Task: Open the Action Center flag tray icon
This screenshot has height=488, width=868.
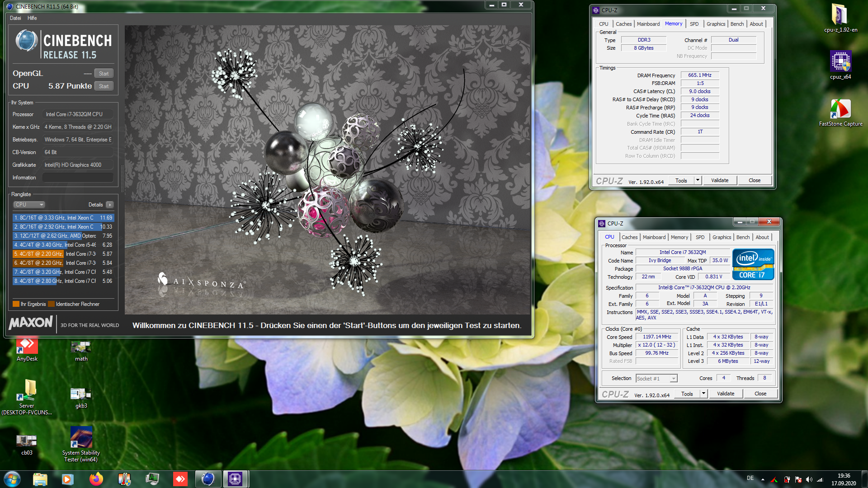Action: (x=798, y=480)
